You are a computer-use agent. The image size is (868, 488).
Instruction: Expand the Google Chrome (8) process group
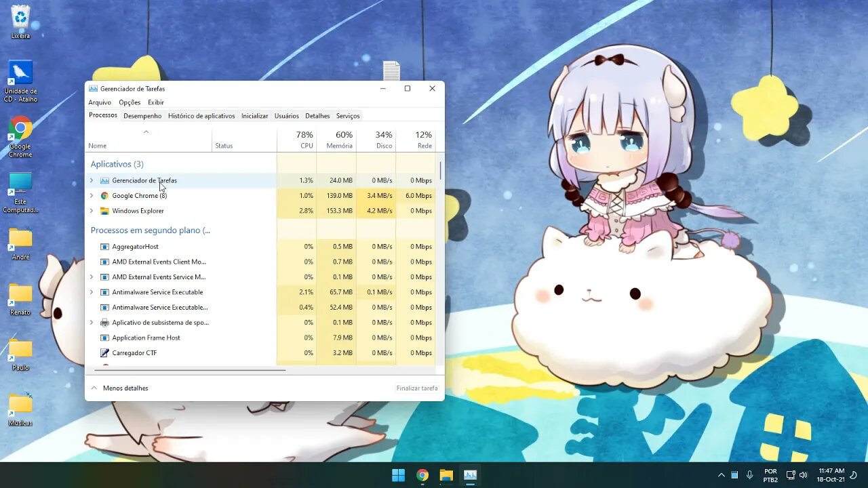(x=92, y=196)
